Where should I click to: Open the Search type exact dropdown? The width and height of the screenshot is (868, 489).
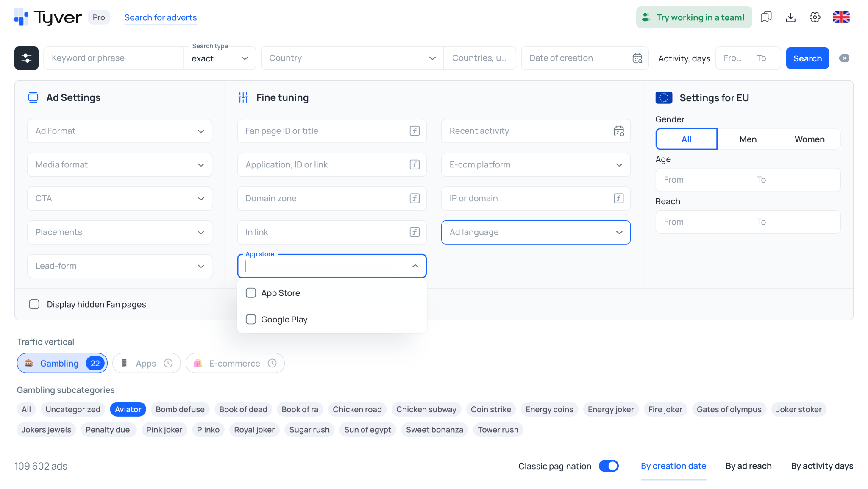point(220,58)
